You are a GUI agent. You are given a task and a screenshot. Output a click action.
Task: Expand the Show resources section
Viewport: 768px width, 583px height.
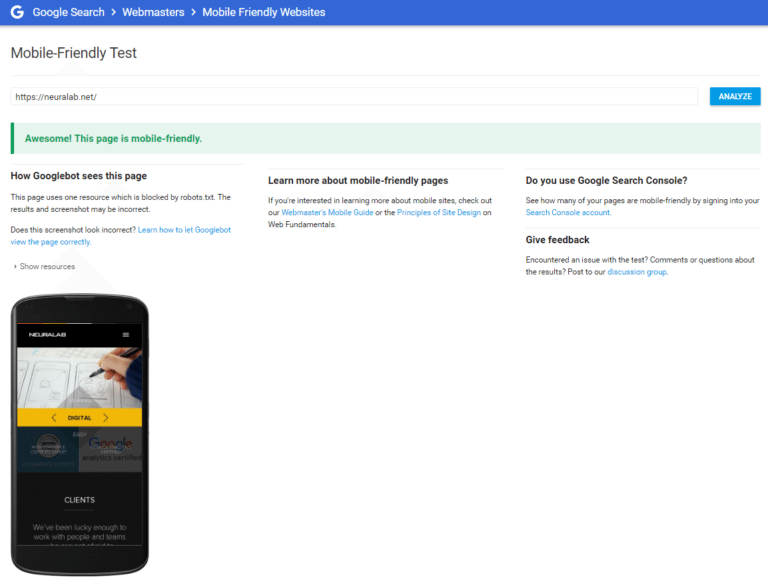[x=44, y=267]
